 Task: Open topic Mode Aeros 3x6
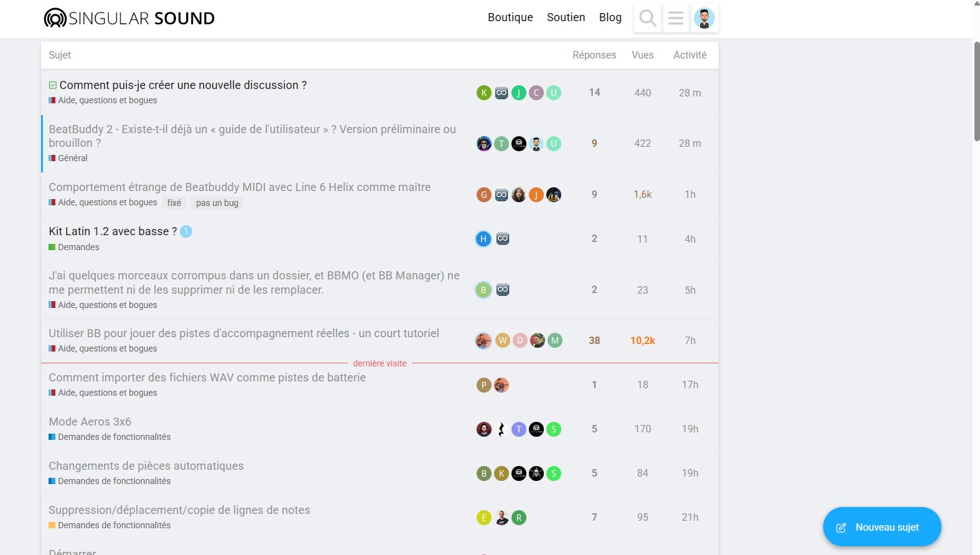click(x=90, y=422)
